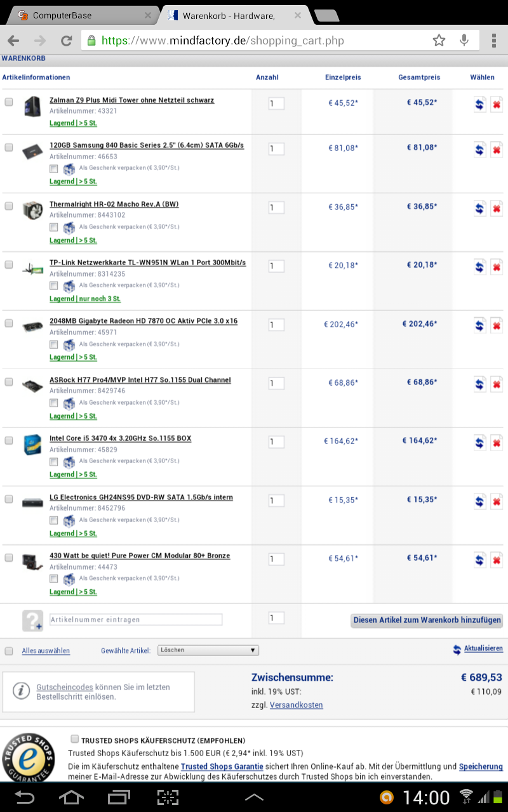Remove Intel Core i5 3470 item

pos(497,443)
